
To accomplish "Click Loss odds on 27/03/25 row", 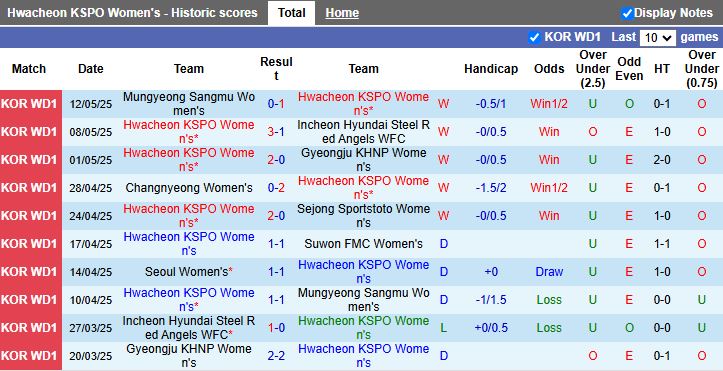I will (549, 328).
